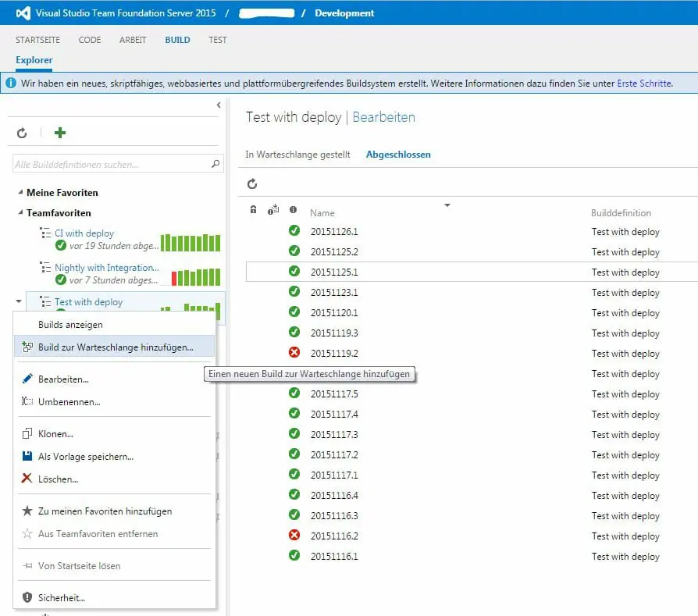Click the Test with deploy definition icon
This screenshot has height=616, width=698.
coord(45,301)
